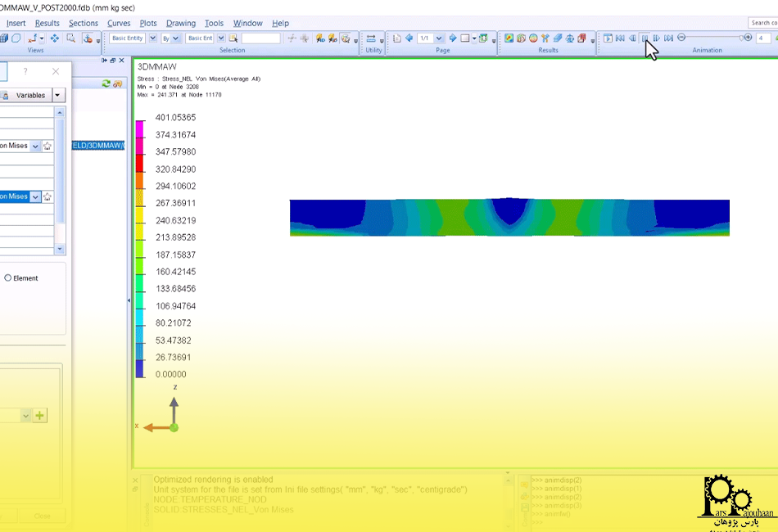Click the contour plot results icon
This screenshot has height=532, width=778.
tap(509, 38)
